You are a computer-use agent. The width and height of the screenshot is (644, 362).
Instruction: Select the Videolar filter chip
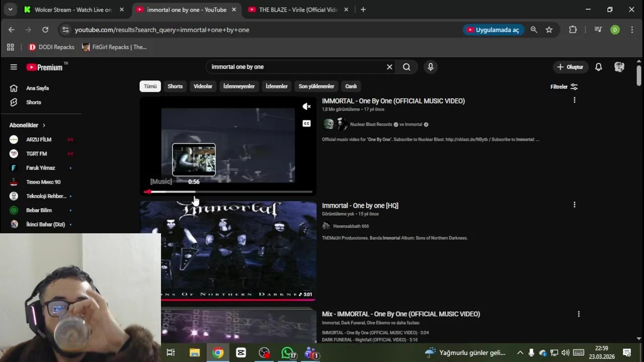pyautogui.click(x=203, y=86)
